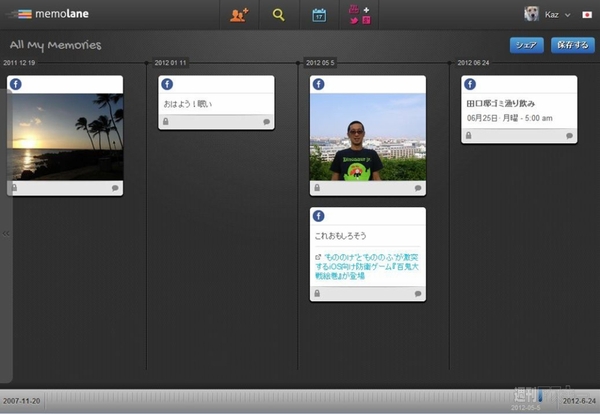Open comment bubble on 田口邸 event card

[570, 135]
